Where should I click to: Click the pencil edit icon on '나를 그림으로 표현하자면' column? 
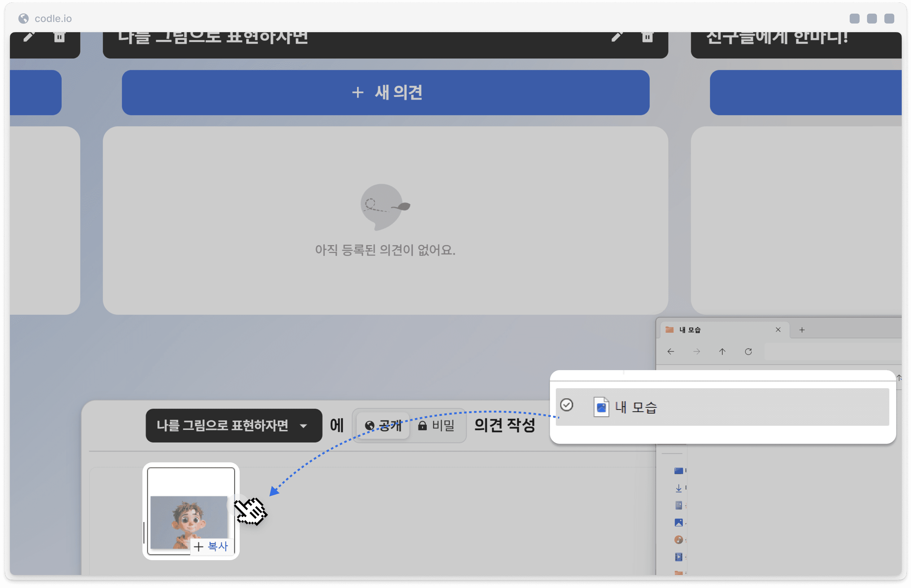[x=617, y=37]
